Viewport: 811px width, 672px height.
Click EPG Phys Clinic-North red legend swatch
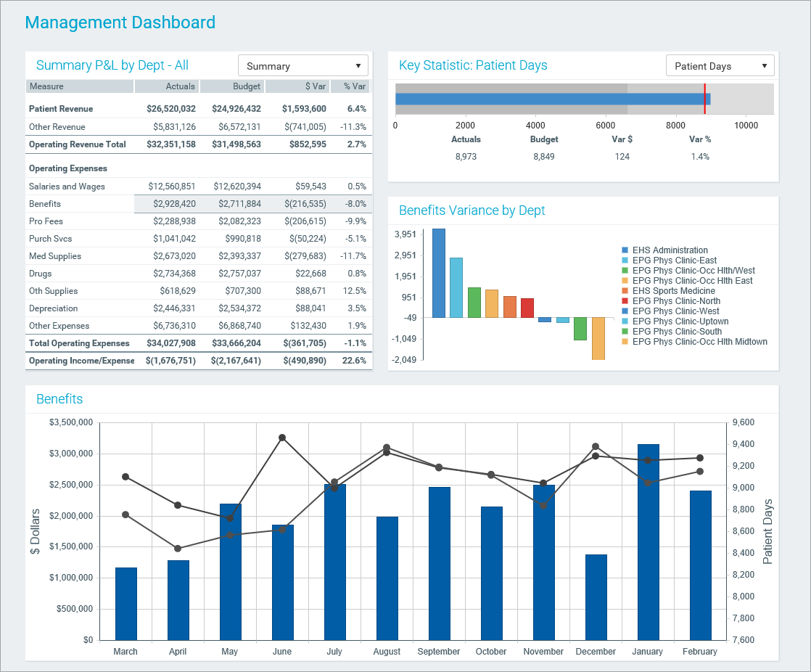click(625, 301)
